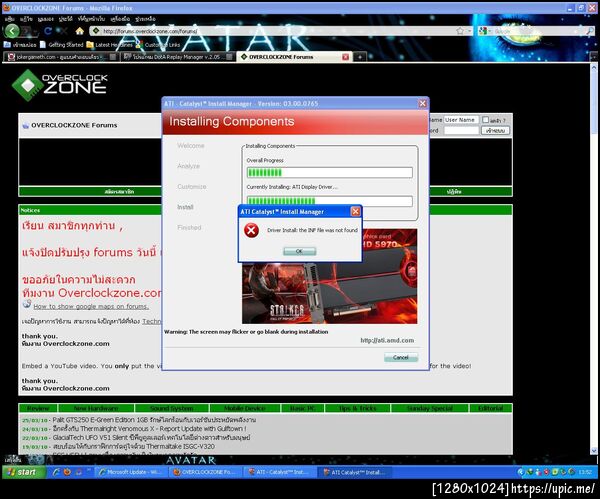The image size is (600, 499).
Task: Open the OVERCLOCKZONE Forums breadcrumb link
Action: click(x=74, y=125)
